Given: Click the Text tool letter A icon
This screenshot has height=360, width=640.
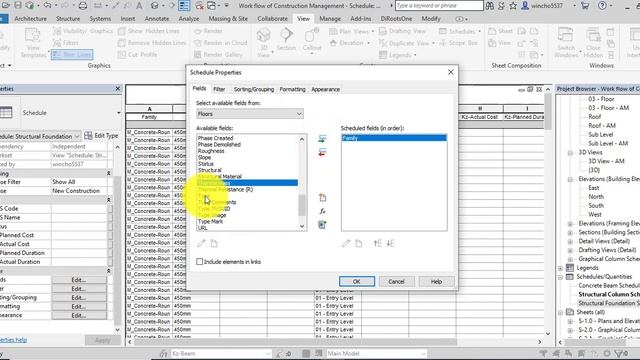Looking at the screenshot, I should [139, 6].
